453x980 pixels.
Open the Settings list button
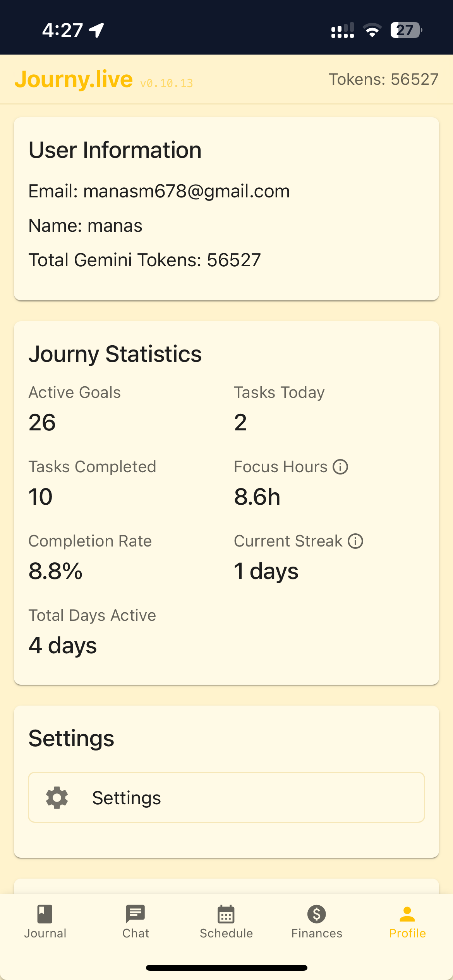pyautogui.click(x=226, y=798)
